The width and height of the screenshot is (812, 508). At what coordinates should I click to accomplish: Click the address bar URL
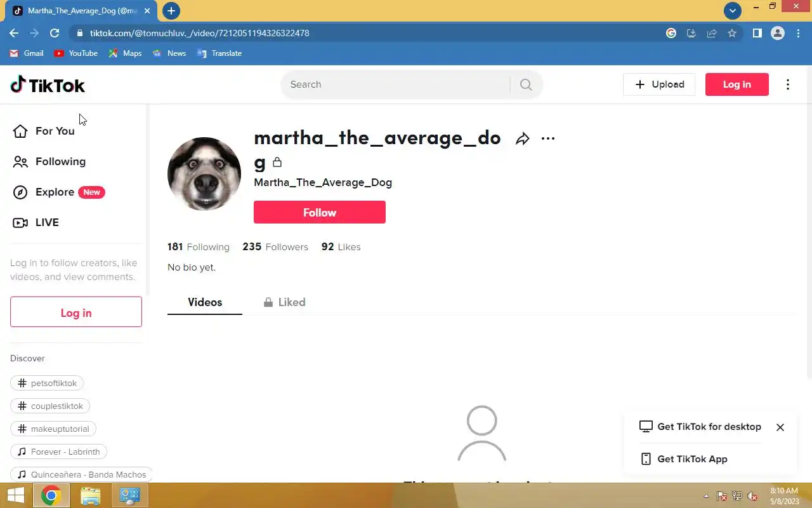pyautogui.click(x=199, y=33)
